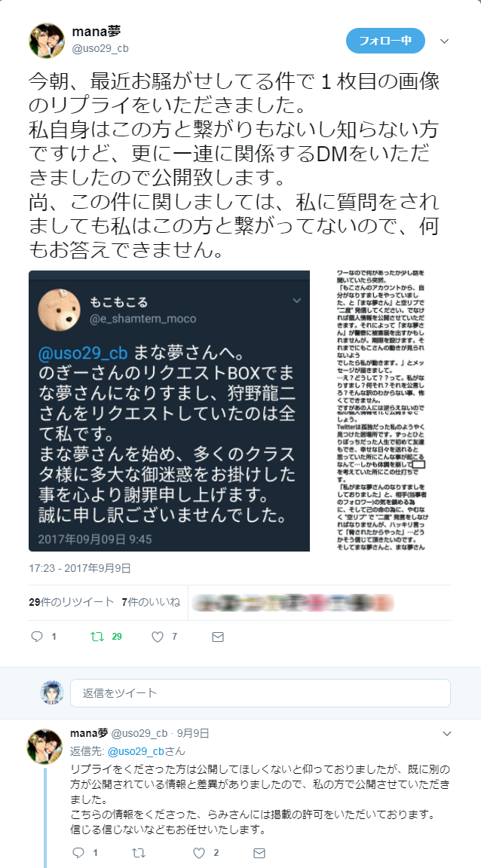Viewport: 481px width, 868px height.
Task: Expand the chevron menu beside フォロー中
Action: click(444, 41)
